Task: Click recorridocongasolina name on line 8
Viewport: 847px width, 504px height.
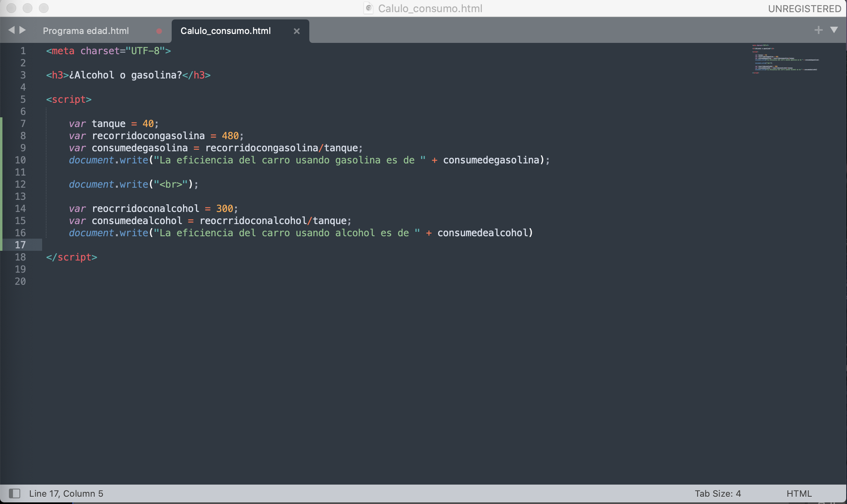Action: tap(148, 136)
